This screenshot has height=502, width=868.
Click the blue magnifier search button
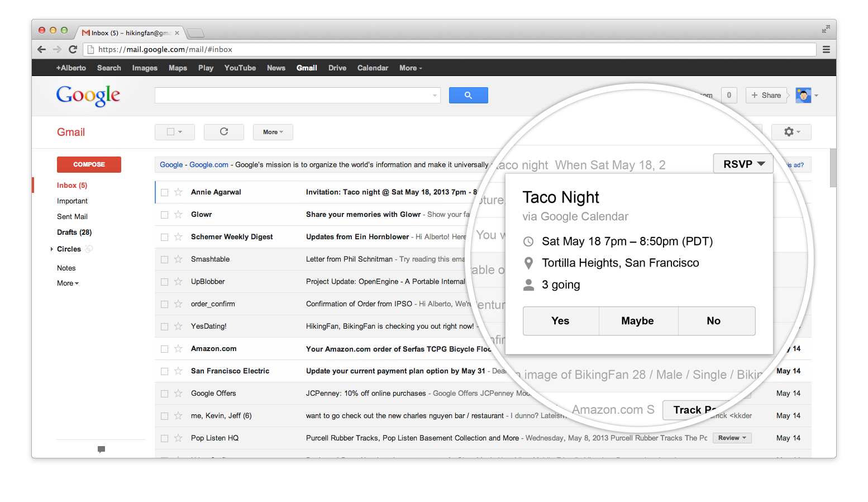click(468, 96)
